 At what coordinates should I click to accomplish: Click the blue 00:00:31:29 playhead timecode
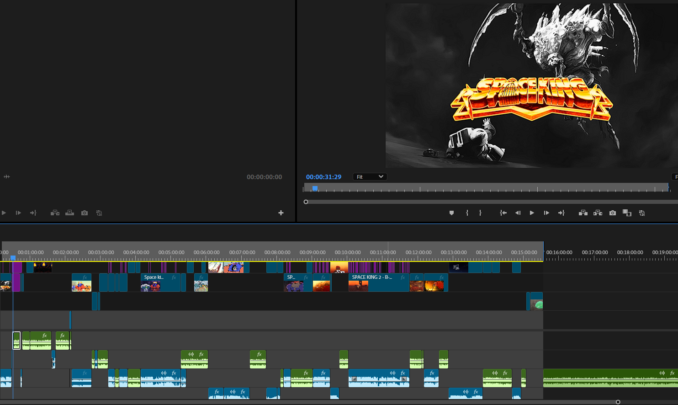tap(324, 177)
